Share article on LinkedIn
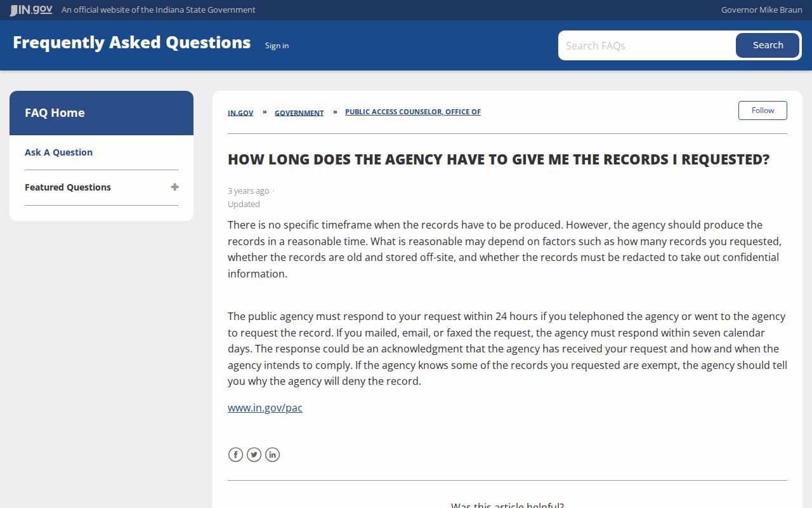The width and height of the screenshot is (812, 508). point(272,455)
